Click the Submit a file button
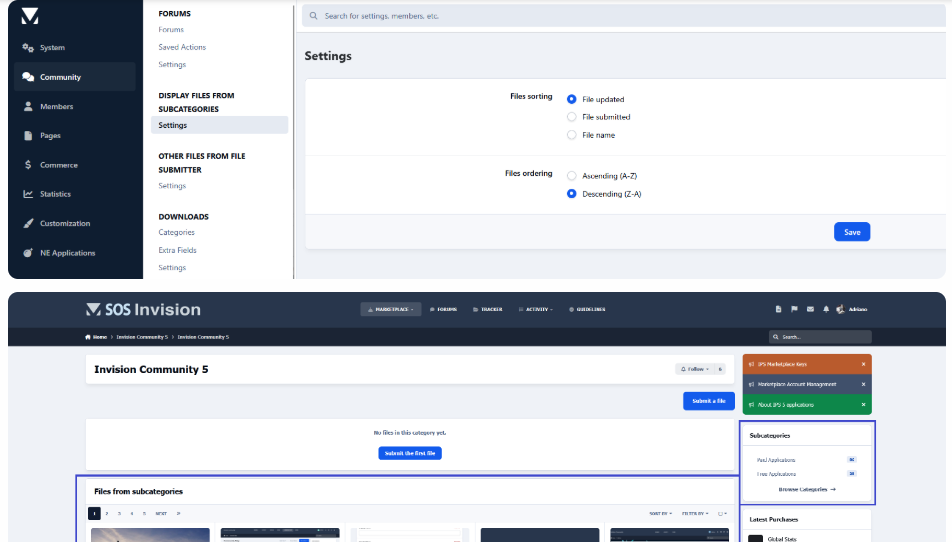 tap(709, 401)
